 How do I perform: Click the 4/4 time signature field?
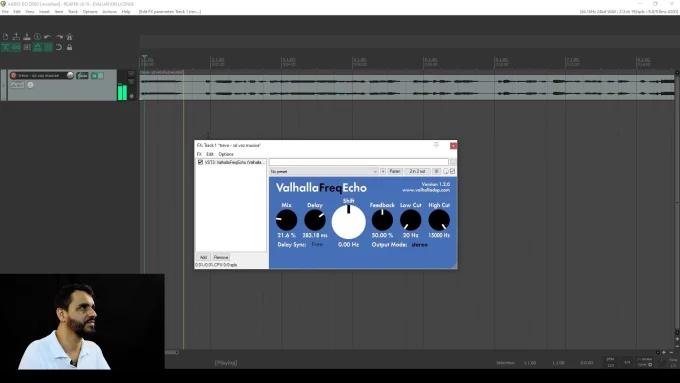click(x=627, y=362)
